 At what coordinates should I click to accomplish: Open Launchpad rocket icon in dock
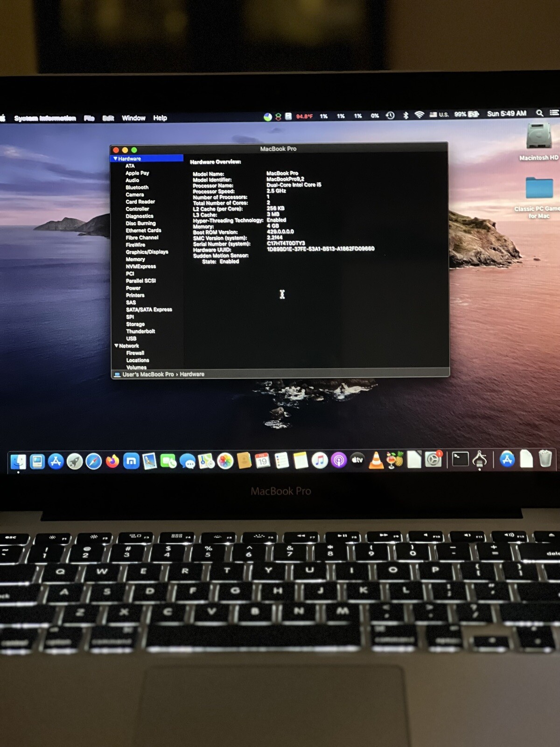[75, 462]
